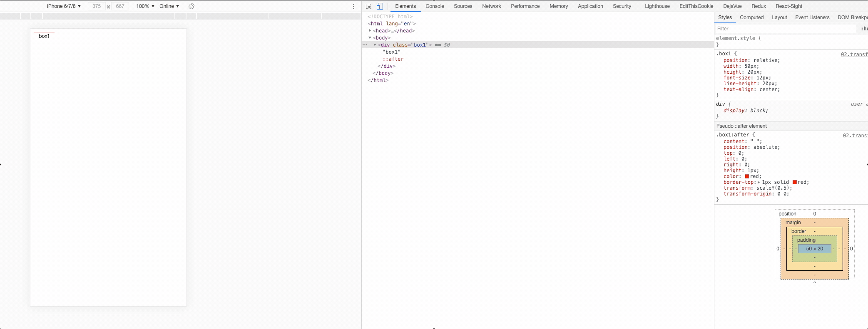Open the .box1 rule source file link
This screenshot has width=868, height=329.
[x=854, y=54]
